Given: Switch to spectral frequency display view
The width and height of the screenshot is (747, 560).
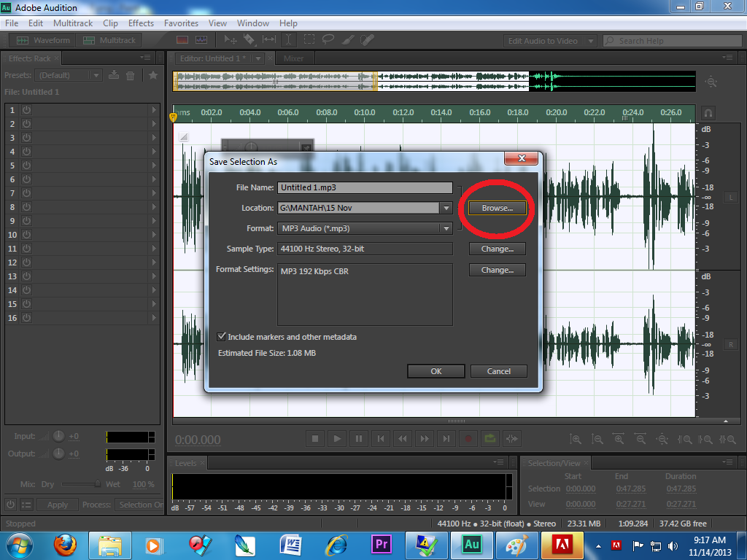Looking at the screenshot, I should tap(182, 39).
